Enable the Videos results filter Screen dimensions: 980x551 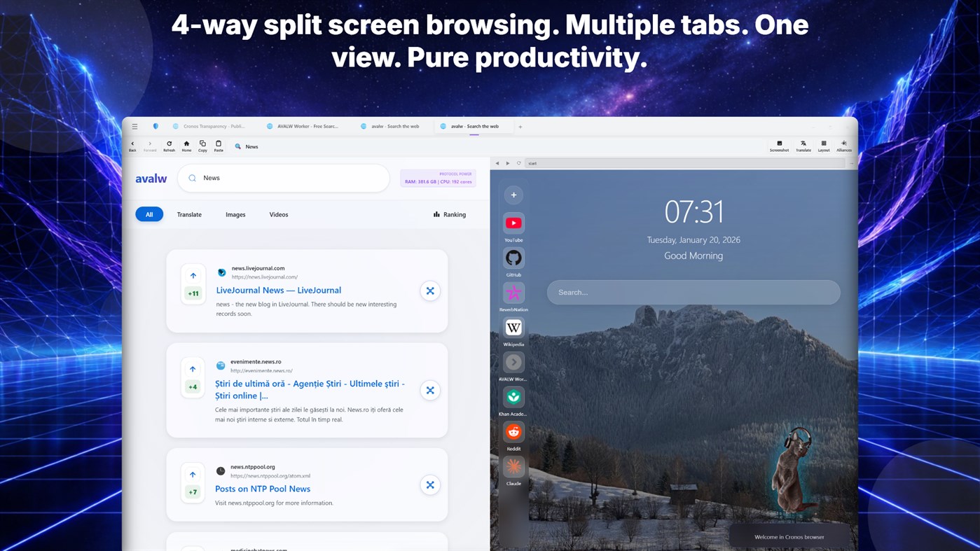278,214
